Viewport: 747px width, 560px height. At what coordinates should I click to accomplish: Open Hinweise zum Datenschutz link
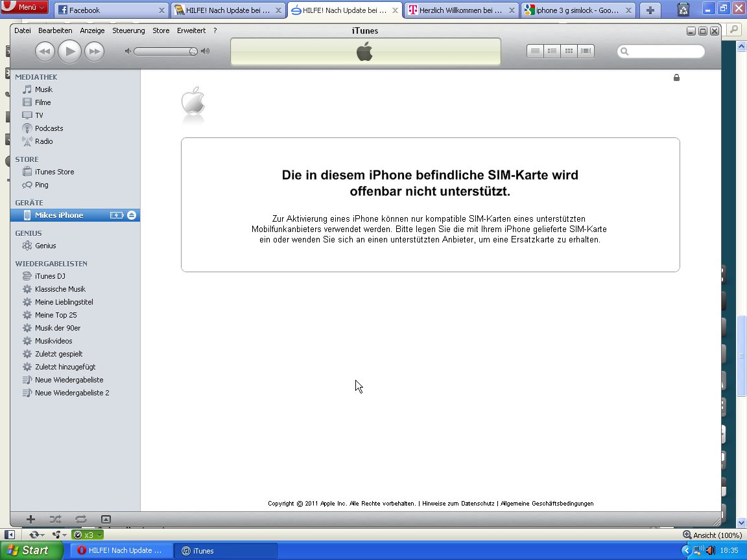click(458, 504)
